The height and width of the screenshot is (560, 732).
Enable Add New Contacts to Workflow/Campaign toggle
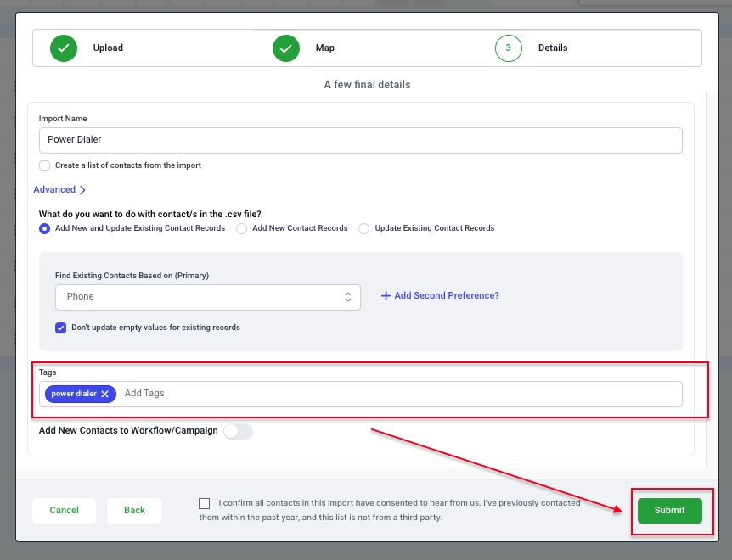coord(238,431)
